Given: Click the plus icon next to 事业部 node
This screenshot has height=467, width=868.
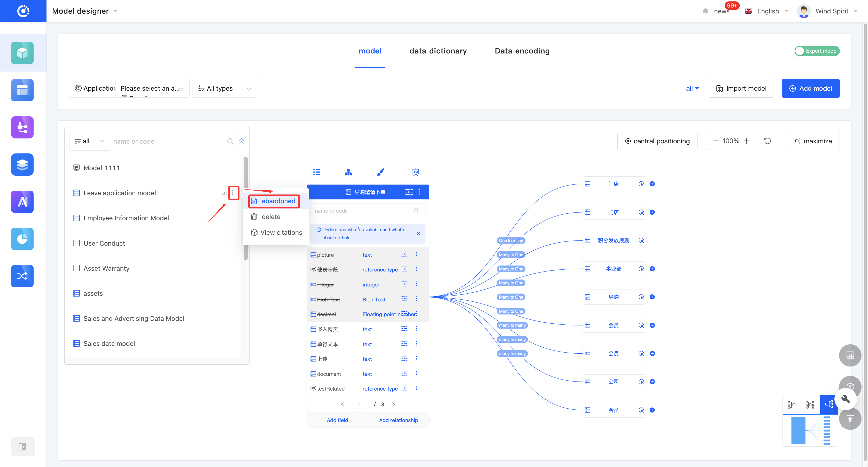Looking at the screenshot, I should coord(652,269).
